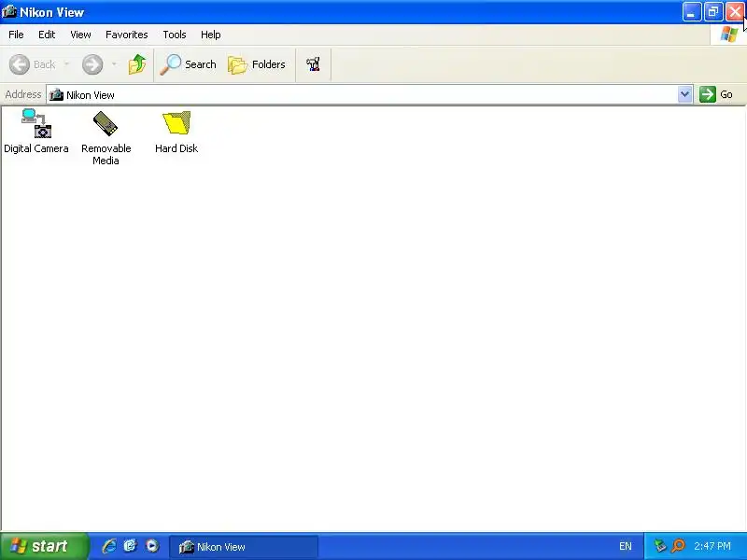
Task: Open the Favorites menu
Action: pos(127,35)
